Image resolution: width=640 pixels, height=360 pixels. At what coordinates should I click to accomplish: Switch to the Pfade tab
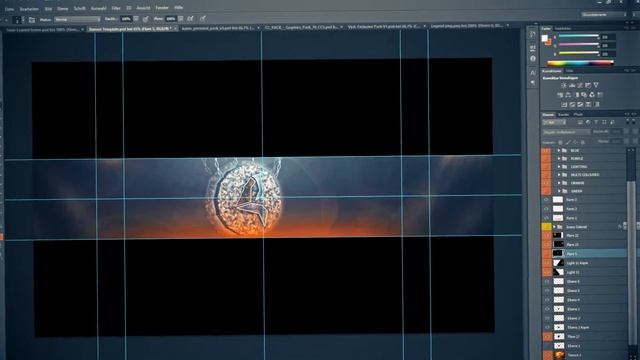point(578,115)
